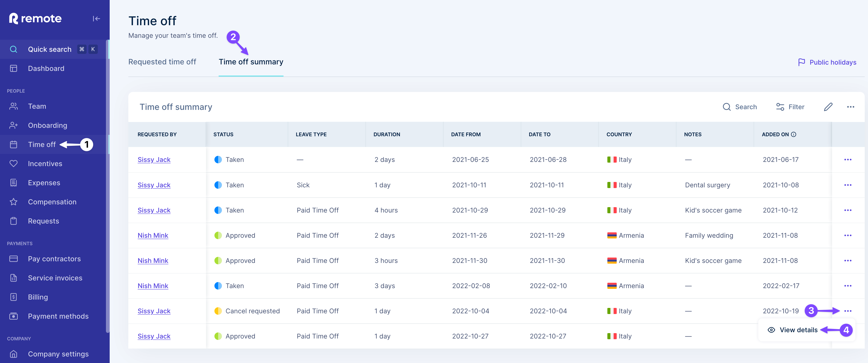868x363 pixels.
Task: Collapse the left sidebar
Action: click(x=96, y=18)
